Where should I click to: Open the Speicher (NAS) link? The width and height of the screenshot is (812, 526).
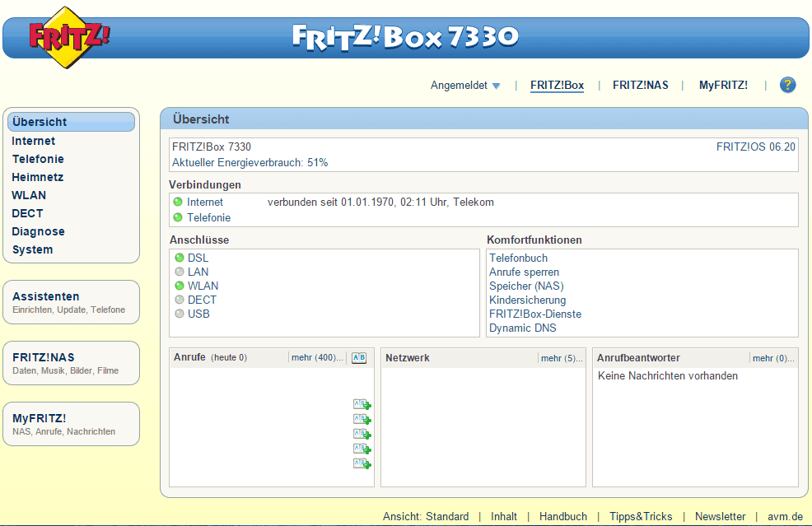(526, 286)
